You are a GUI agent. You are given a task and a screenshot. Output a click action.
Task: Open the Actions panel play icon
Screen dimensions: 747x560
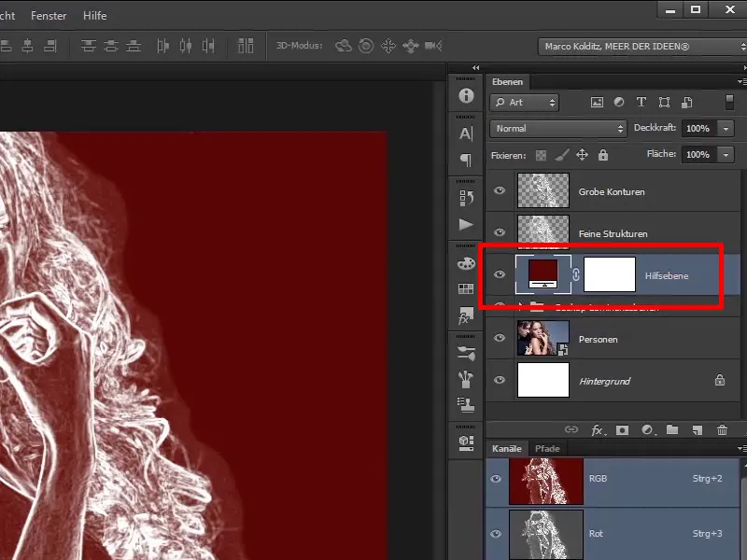pos(466,224)
